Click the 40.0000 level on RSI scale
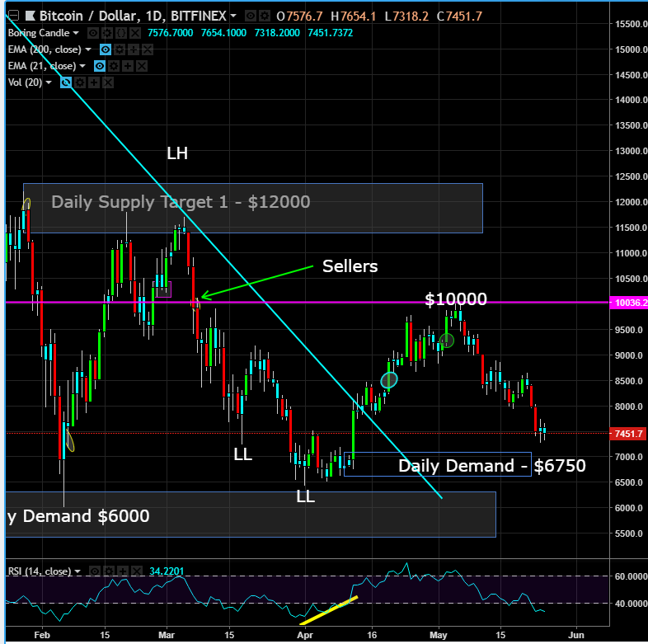The height and width of the screenshot is (644, 648). pyautogui.click(x=631, y=604)
